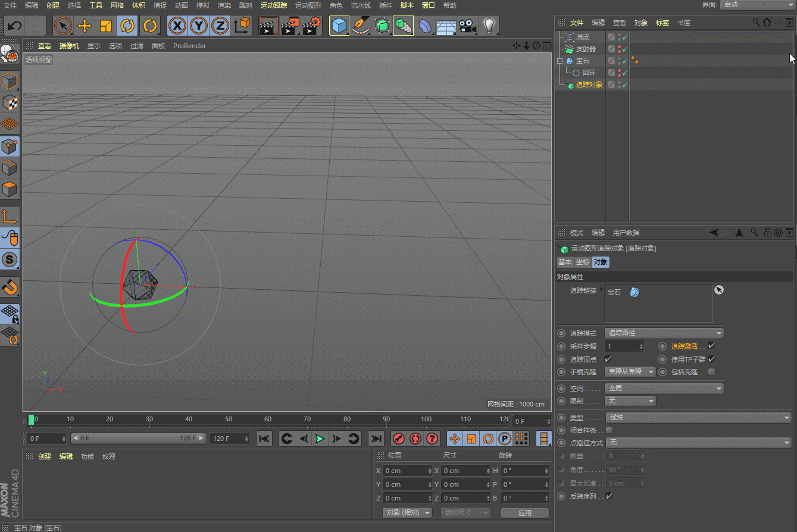Open the 运动图形 menu
This screenshot has width=797, height=532.
(308, 5)
